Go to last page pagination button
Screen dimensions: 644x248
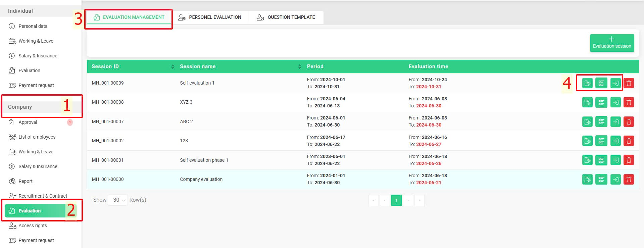[x=419, y=200]
